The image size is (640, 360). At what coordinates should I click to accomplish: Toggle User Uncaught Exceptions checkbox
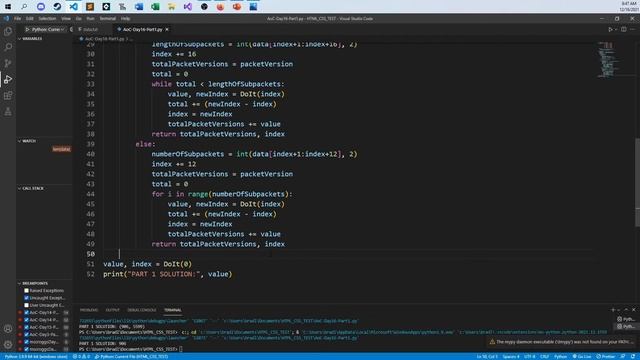(27, 305)
